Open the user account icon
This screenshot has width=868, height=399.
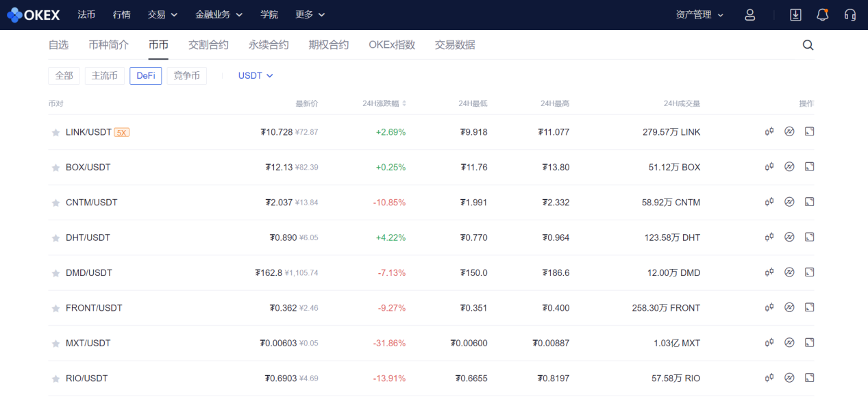(750, 14)
